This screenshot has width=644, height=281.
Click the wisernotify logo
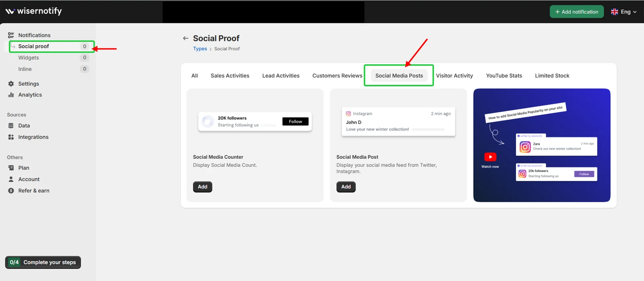point(34,11)
